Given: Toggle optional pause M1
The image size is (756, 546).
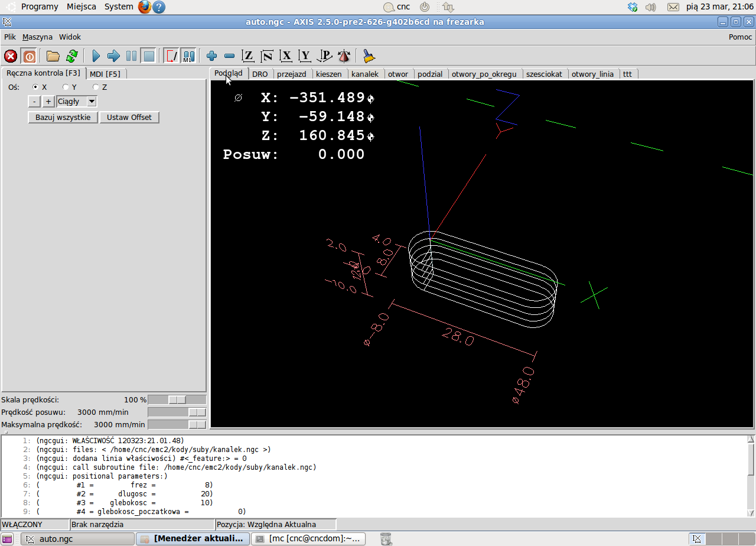Looking at the screenshot, I should click(x=188, y=56).
